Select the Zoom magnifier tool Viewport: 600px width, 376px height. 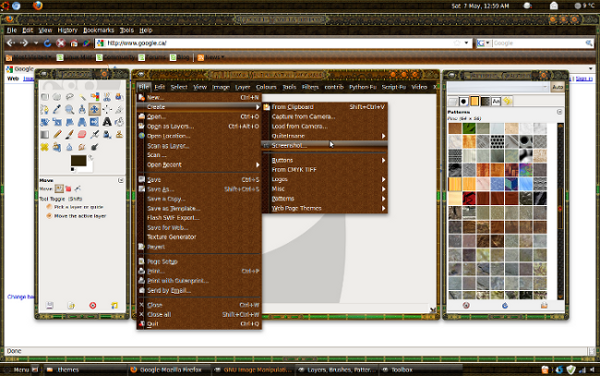(x=69, y=109)
